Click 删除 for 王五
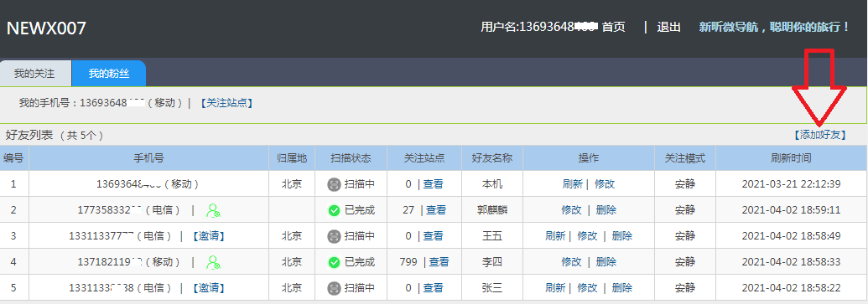Image resolution: width=868 pixels, height=304 pixels. click(x=622, y=236)
